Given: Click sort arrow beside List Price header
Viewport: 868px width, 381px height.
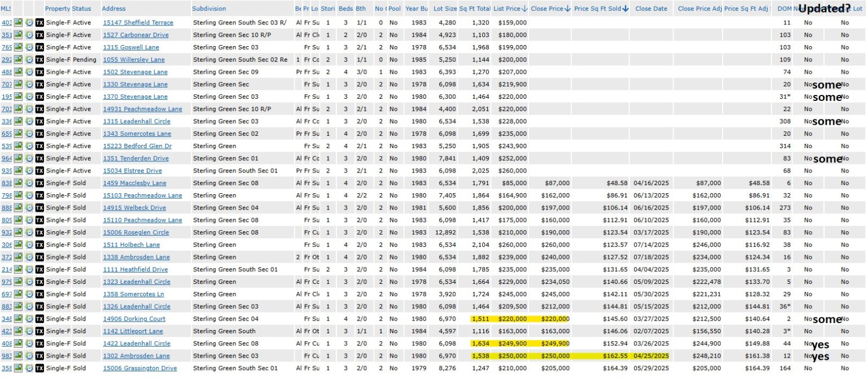Looking at the screenshot, I should pos(525,9).
